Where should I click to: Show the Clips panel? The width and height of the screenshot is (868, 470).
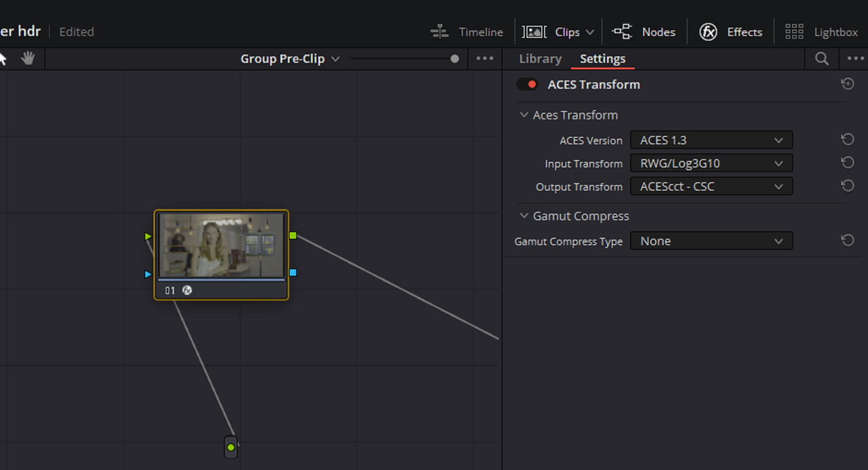click(x=551, y=32)
